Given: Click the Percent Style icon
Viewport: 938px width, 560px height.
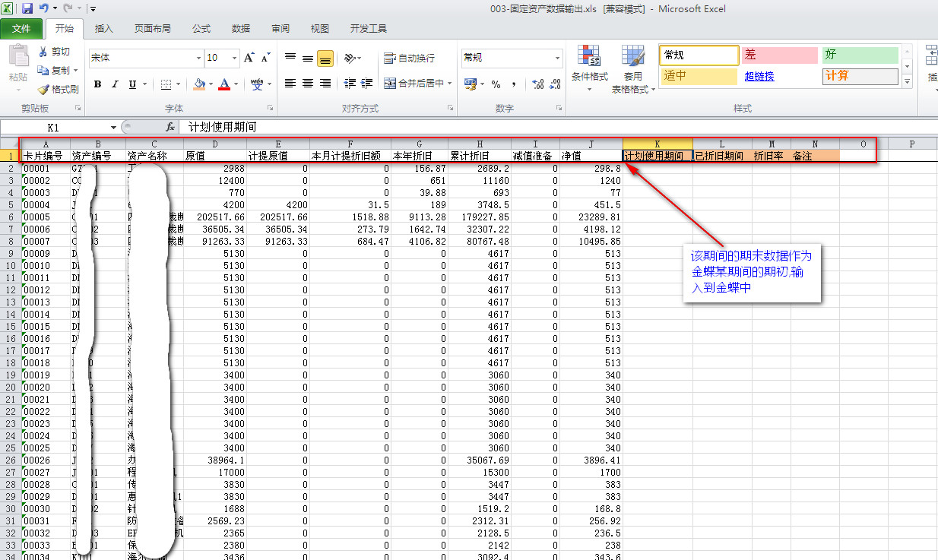Looking at the screenshot, I should point(496,84).
